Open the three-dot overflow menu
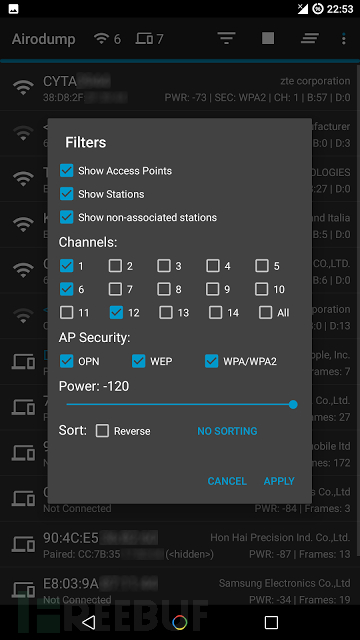Screen dimensions: 360x640 [x=344, y=39]
